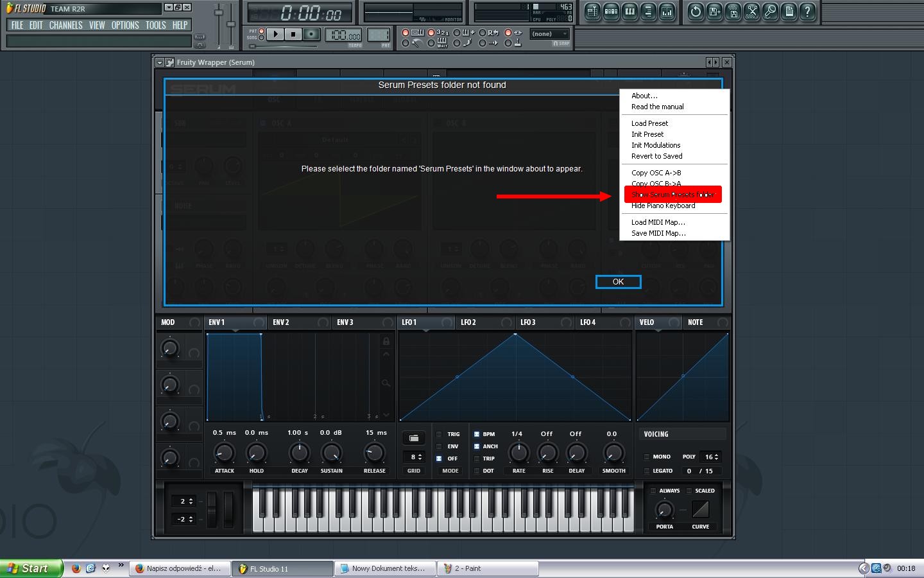Image resolution: width=924 pixels, height=578 pixels.
Task: Click the Save new version icon
Action: [714, 12]
